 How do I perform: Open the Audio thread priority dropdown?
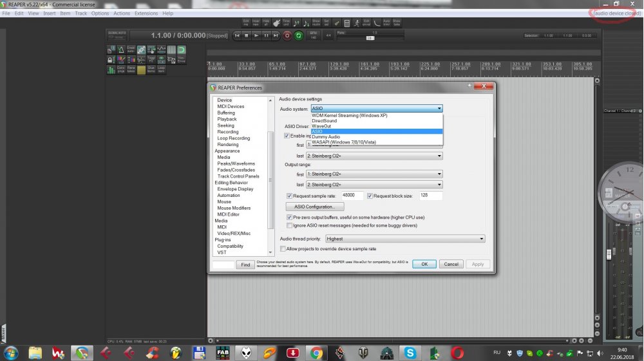pyautogui.click(x=405, y=239)
